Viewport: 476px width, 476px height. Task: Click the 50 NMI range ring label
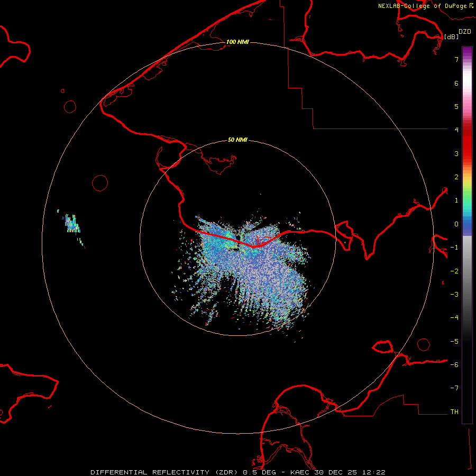pos(237,140)
